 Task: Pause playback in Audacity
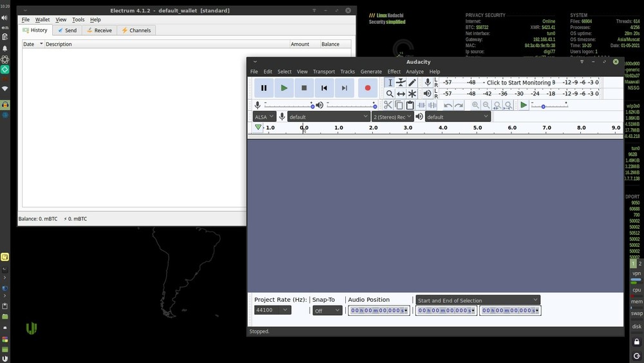coord(263,88)
